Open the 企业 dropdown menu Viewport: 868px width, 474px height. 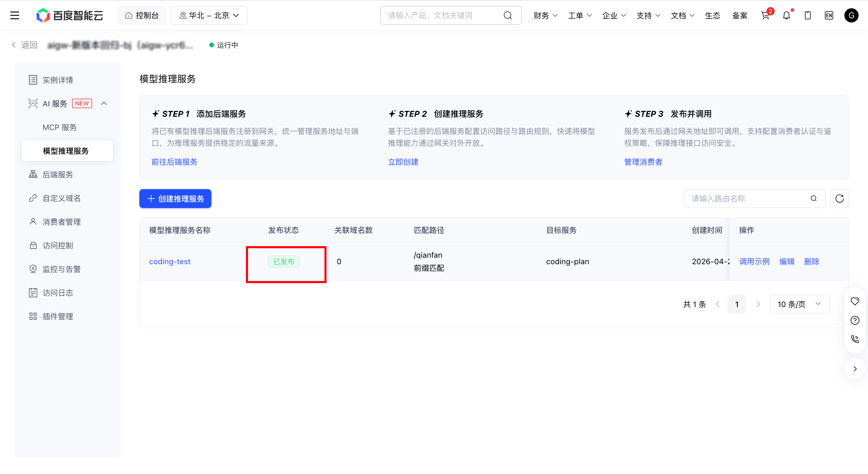tap(614, 16)
